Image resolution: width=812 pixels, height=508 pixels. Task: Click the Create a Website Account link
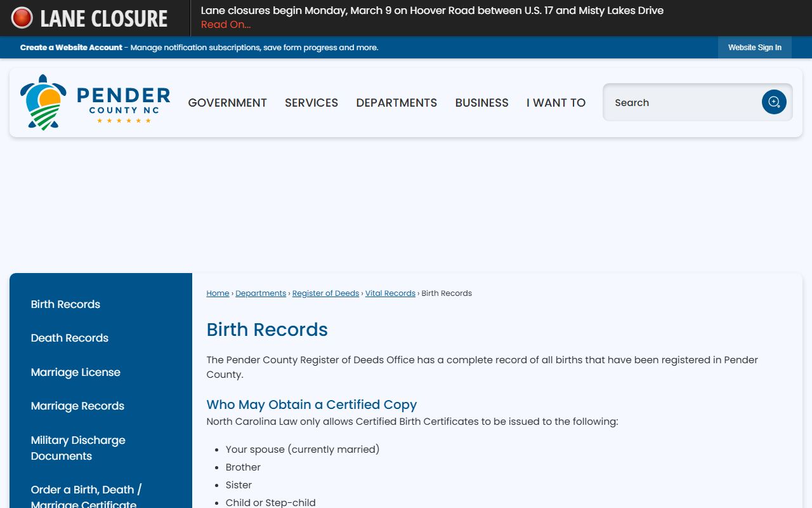click(71, 48)
